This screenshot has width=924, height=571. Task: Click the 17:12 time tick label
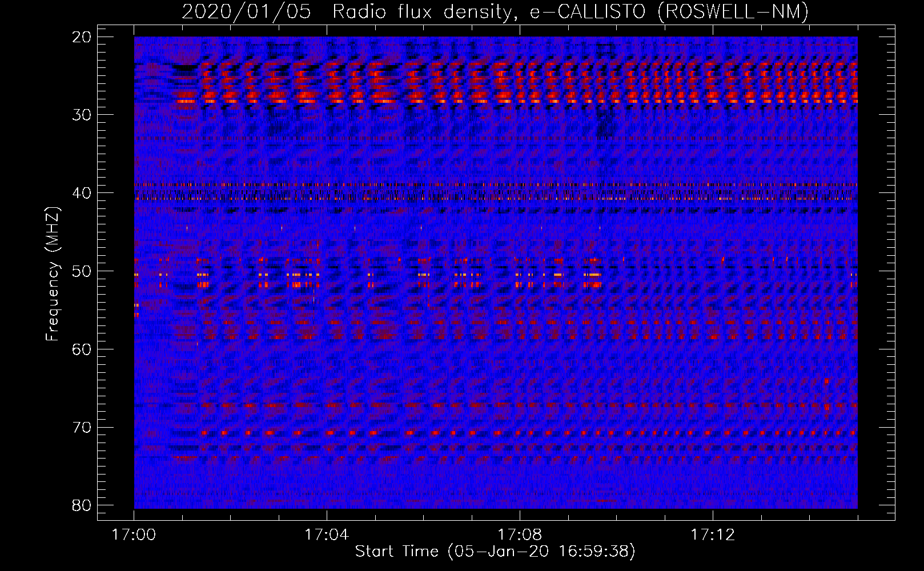(x=713, y=535)
